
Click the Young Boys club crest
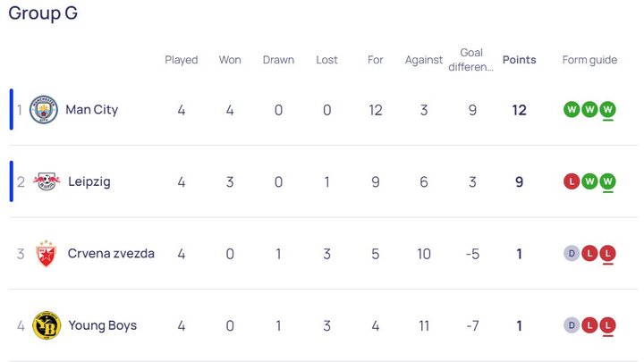pos(46,325)
